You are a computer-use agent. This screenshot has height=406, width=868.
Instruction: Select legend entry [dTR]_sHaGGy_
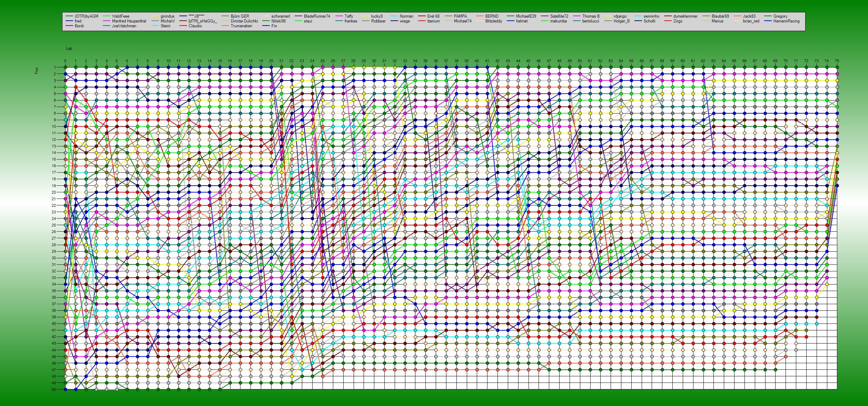pyautogui.click(x=203, y=21)
